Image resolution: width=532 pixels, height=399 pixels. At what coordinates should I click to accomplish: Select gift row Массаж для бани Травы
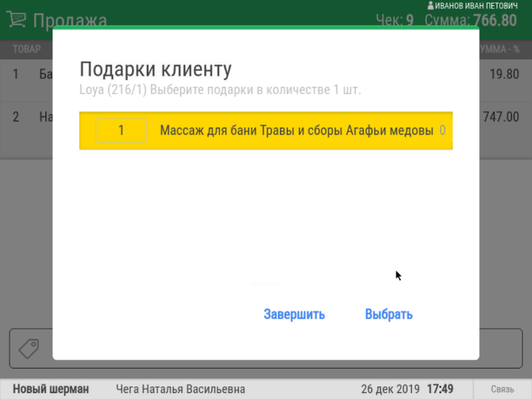click(x=266, y=131)
